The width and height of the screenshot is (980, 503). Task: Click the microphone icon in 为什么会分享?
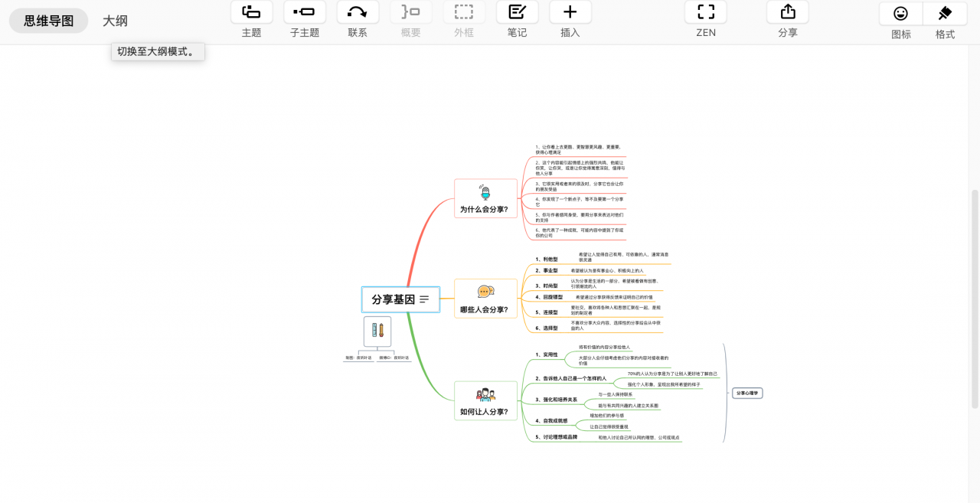click(484, 192)
